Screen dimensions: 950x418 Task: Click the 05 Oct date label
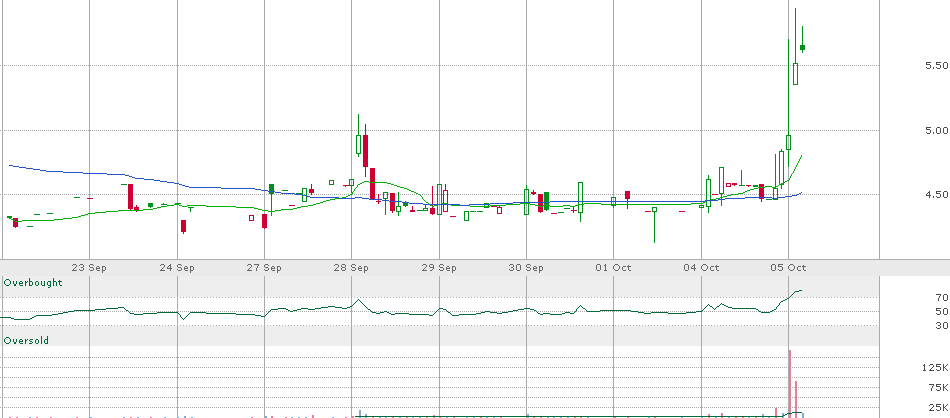tap(788, 268)
